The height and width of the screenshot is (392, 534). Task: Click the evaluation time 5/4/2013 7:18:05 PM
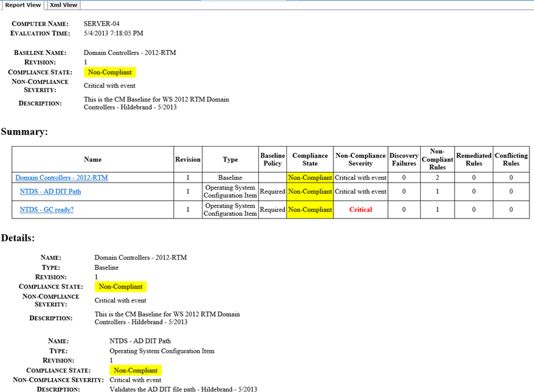point(113,33)
